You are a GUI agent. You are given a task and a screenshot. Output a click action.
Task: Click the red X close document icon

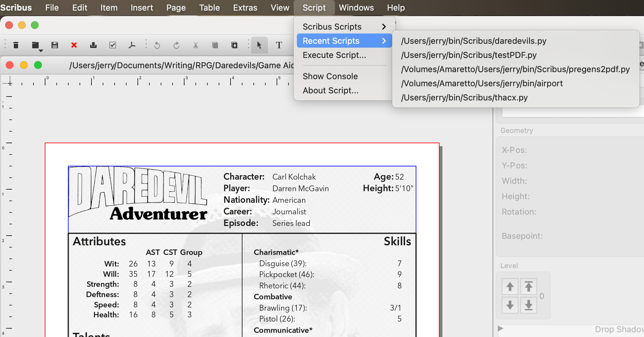(x=74, y=45)
